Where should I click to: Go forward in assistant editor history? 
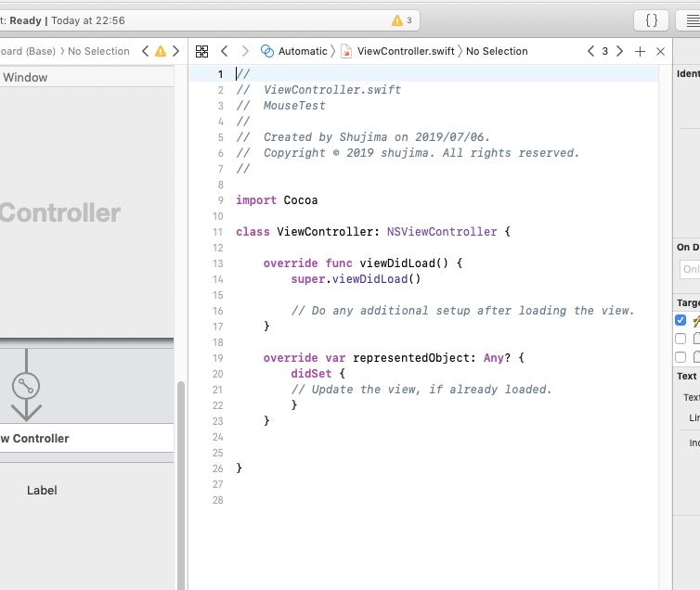[245, 51]
